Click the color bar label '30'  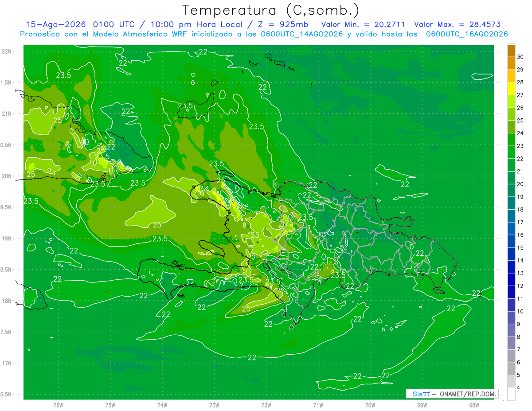(520, 57)
